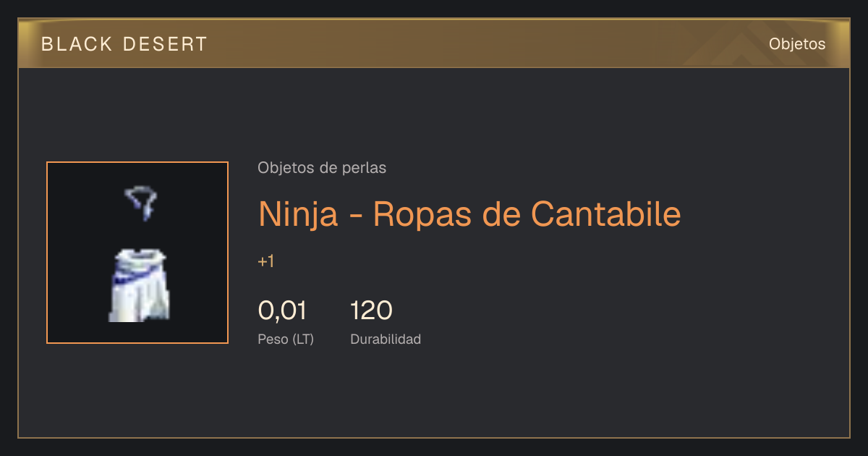Screen dimensions: 868x456
Task: Click the Ninja - Ropas de Cantabile title
Action: coord(469,214)
